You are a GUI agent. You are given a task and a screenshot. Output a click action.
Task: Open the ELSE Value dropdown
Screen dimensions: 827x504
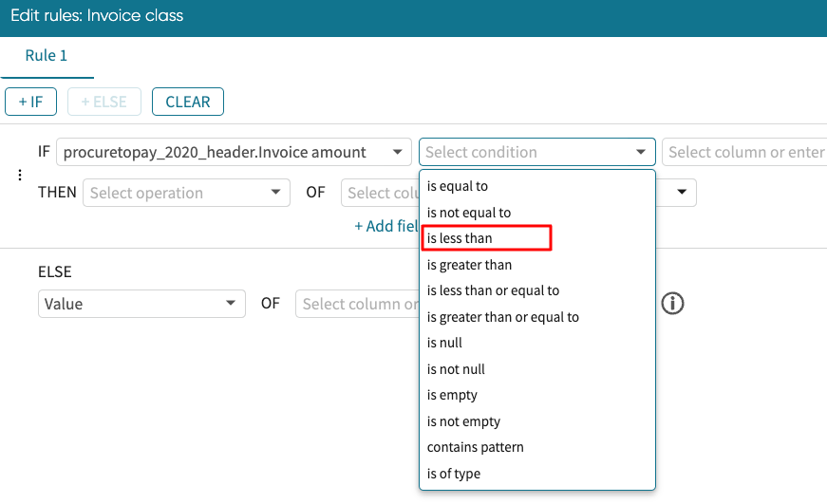(141, 304)
